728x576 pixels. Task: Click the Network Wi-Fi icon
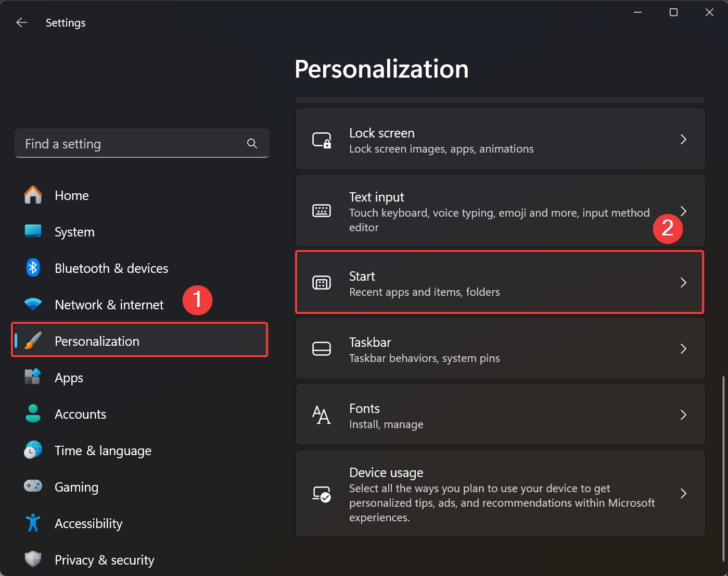tap(33, 304)
